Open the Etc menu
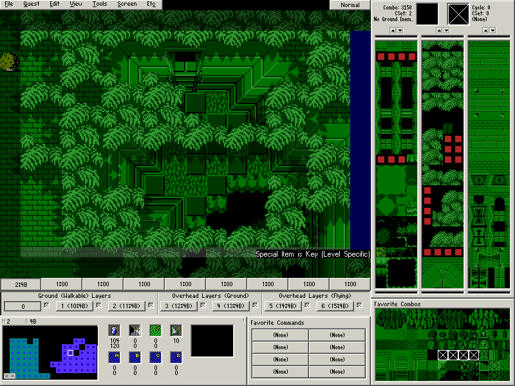This screenshot has width=515, height=386. [151, 4]
